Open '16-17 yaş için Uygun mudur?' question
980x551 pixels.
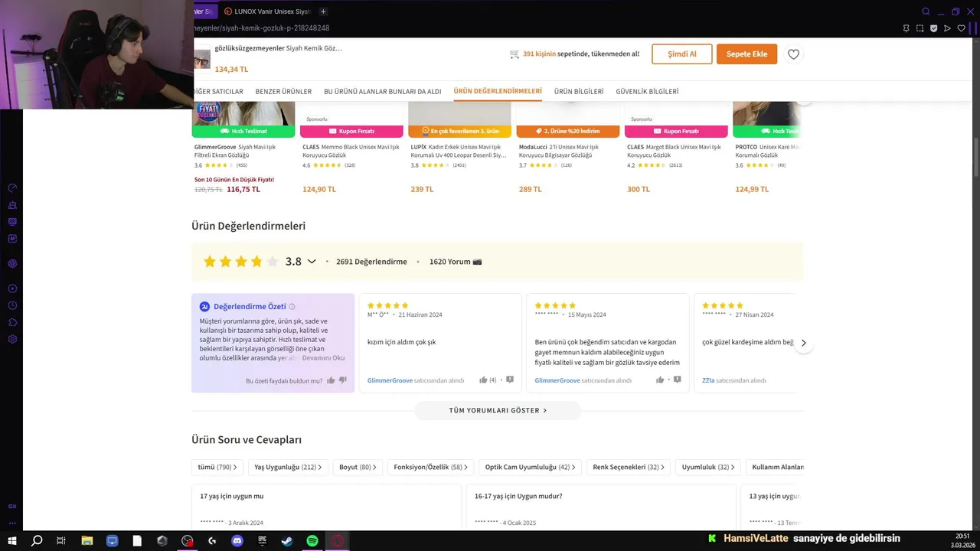click(x=601, y=506)
